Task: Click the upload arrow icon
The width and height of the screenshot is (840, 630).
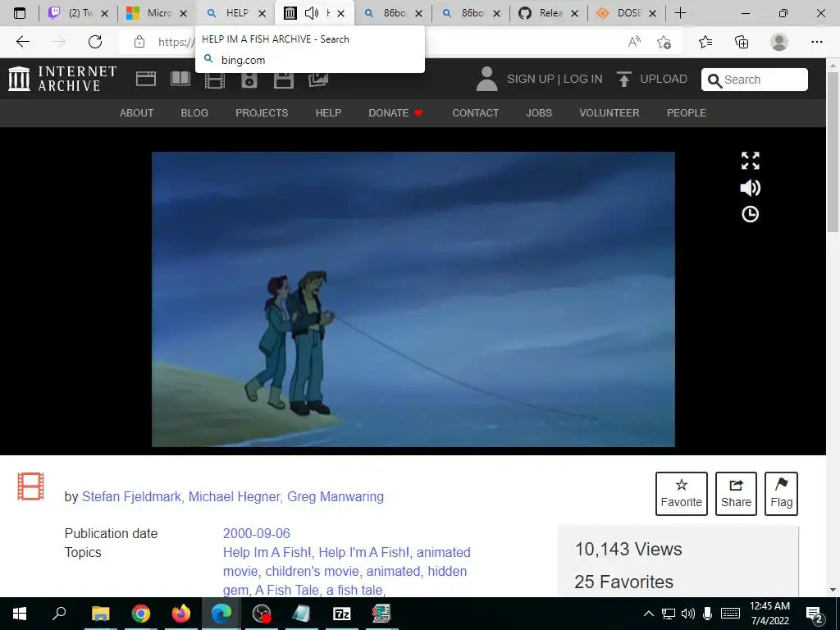Action: click(x=623, y=79)
